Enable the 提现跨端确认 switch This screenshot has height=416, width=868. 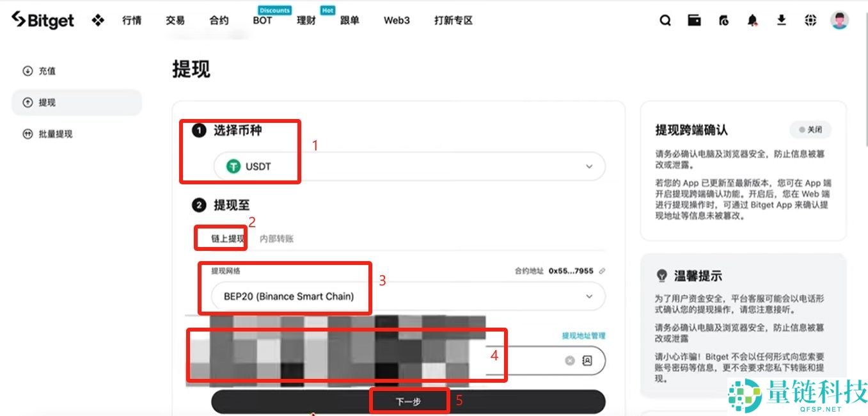tap(810, 130)
